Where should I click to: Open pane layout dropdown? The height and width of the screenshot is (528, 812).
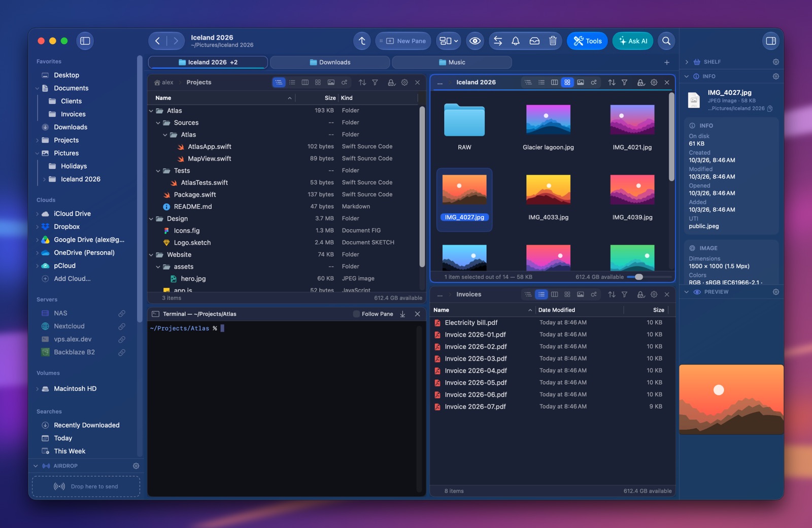[449, 41]
